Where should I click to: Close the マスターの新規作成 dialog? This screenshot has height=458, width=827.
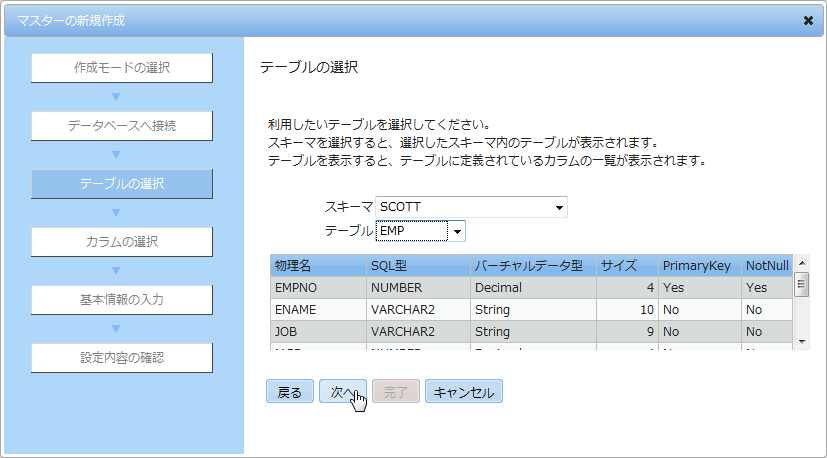click(x=807, y=21)
